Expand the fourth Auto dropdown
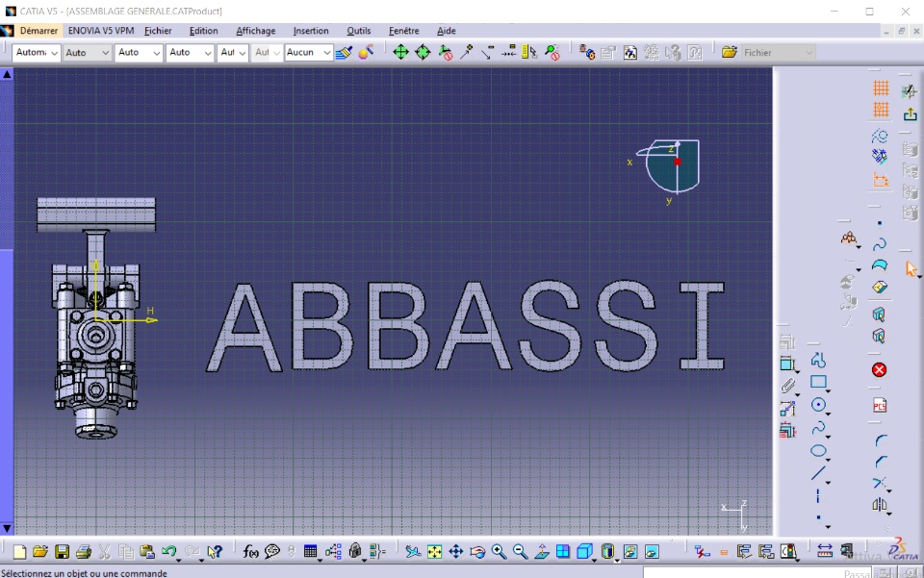Screen dimensions: 924x578 point(190,52)
